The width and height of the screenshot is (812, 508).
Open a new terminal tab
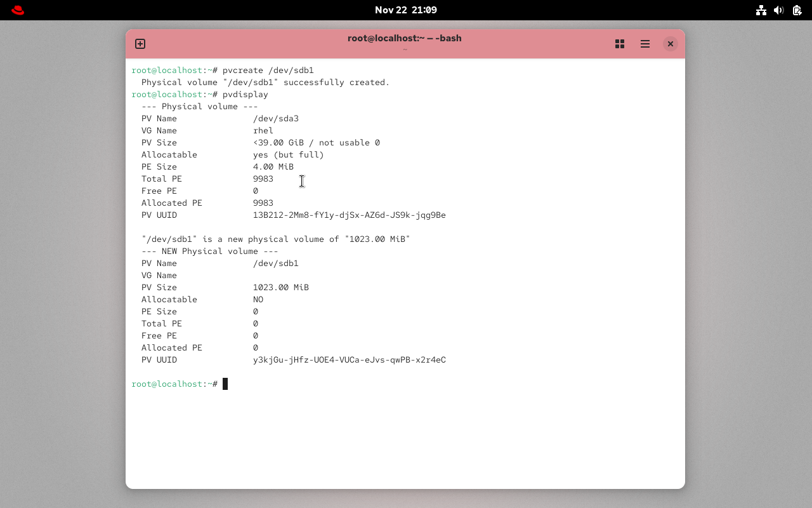click(140, 44)
